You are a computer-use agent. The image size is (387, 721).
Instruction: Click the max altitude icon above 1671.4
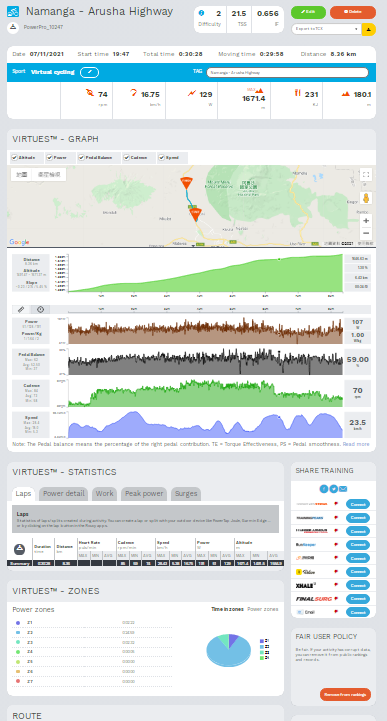pos(259,90)
